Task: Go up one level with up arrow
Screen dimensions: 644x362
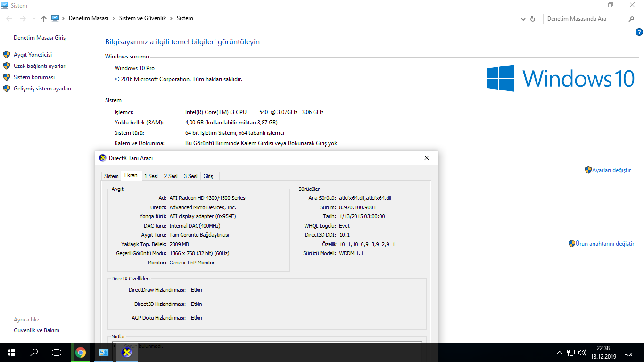Action: pos(44,19)
